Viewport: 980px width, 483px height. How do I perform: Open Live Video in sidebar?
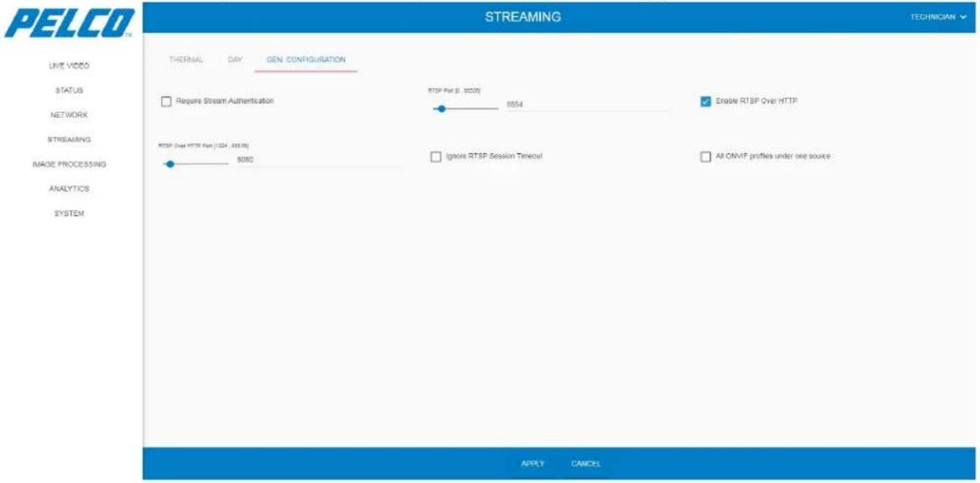[x=69, y=66]
